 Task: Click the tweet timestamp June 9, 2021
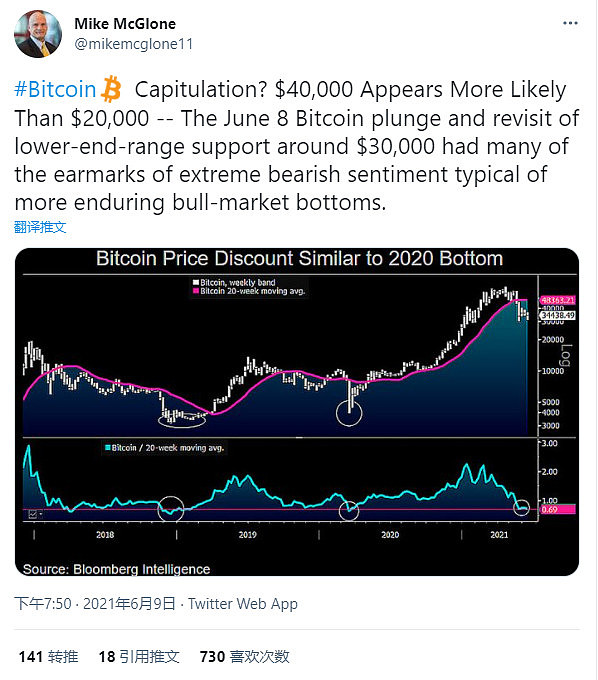95,604
